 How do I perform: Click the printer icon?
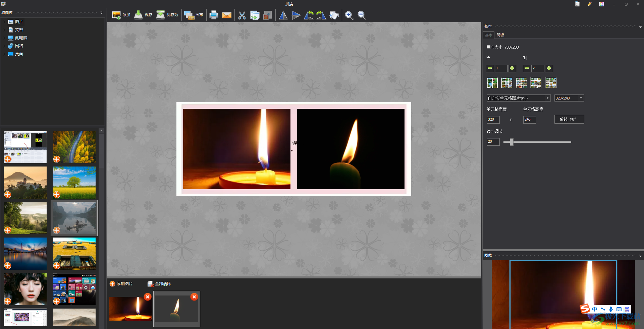214,15
